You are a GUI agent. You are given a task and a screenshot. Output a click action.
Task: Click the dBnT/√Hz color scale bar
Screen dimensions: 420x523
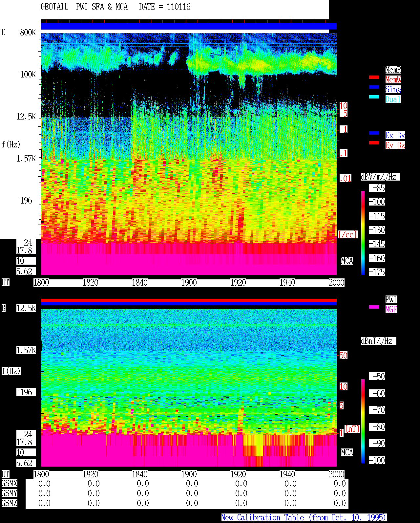click(x=363, y=421)
